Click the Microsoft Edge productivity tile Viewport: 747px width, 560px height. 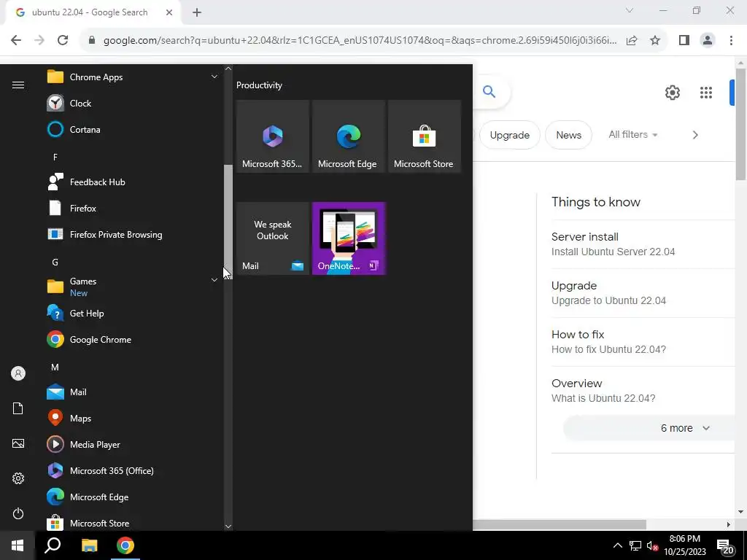(x=348, y=136)
